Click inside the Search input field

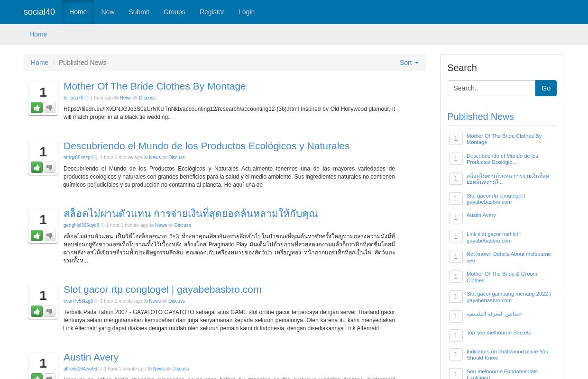[x=491, y=88]
